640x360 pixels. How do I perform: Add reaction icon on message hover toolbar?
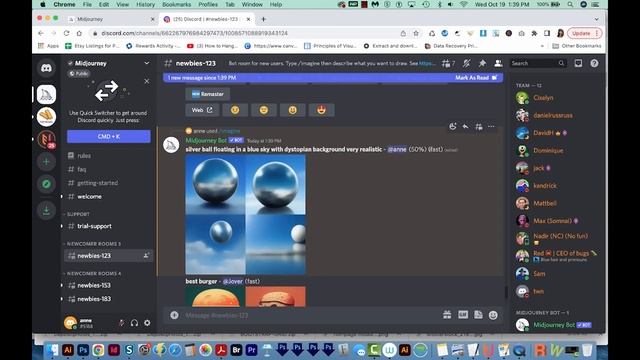453,127
